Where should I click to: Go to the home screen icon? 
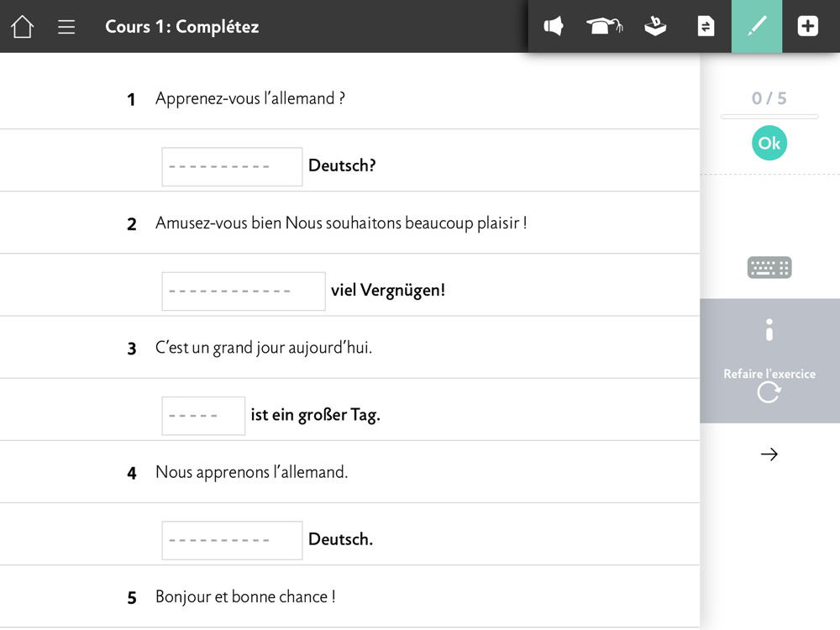22,26
